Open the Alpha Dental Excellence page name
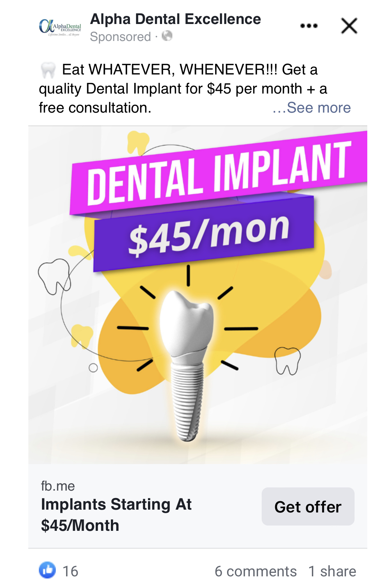Viewport: 392px width, 588px height. tap(176, 19)
